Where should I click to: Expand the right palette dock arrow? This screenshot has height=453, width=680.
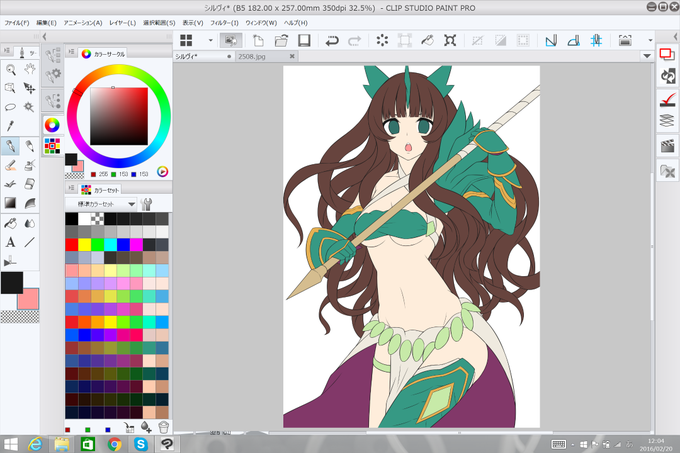tap(675, 37)
